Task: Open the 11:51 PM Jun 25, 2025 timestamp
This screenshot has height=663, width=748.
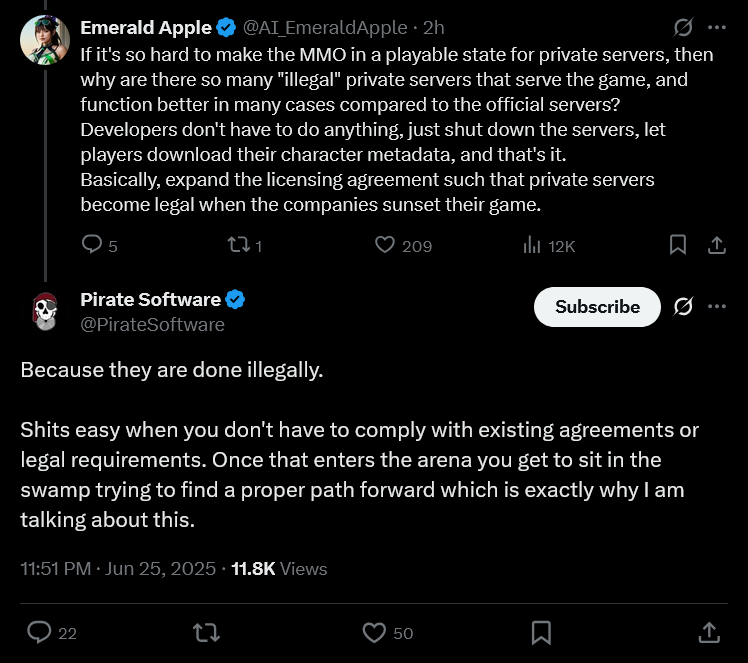Action: coord(118,569)
